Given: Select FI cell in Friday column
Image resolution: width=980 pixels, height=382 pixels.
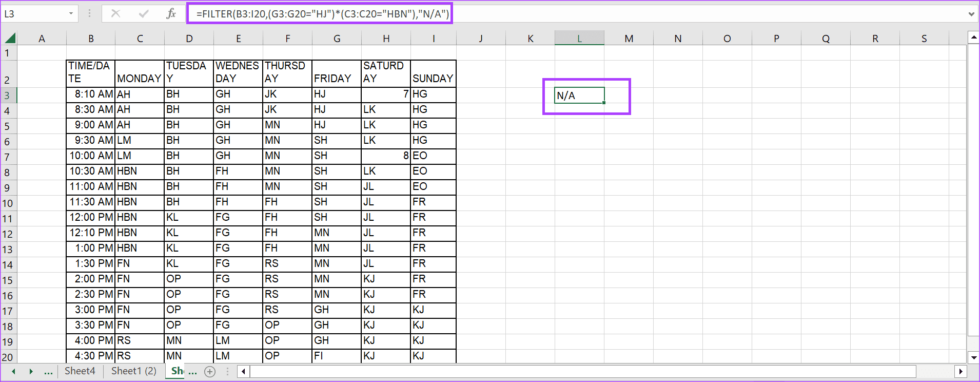Looking at the screenshot, I should 337,356.
